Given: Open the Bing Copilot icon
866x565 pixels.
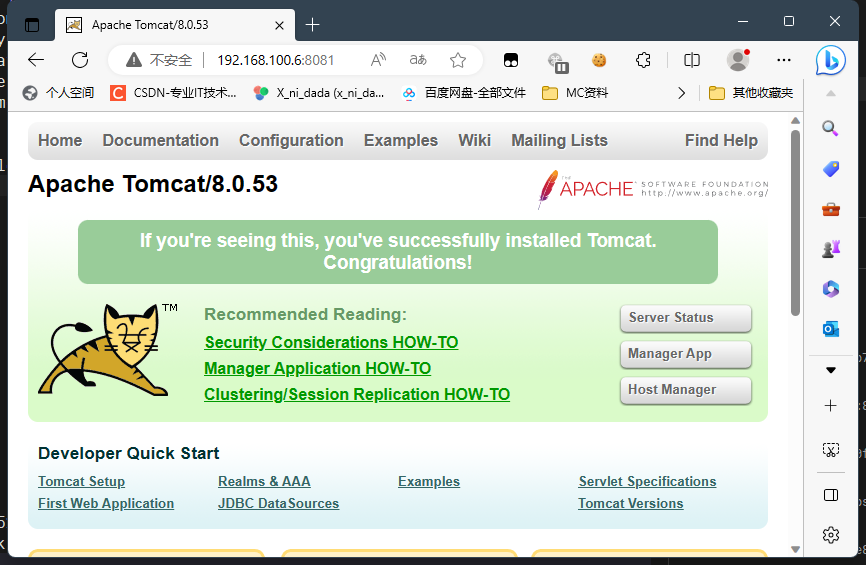Looking at the screenshot, I should [831, 60].
